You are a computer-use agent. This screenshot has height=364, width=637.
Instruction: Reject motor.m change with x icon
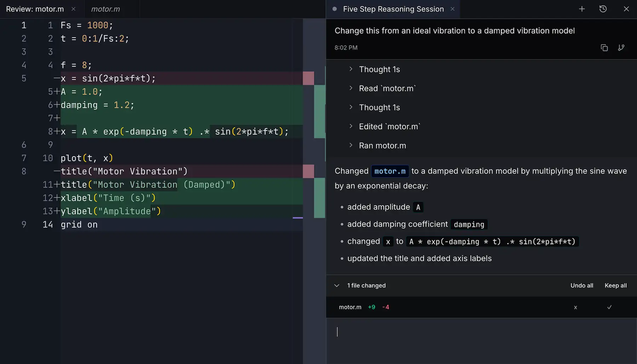pos(575,307)
